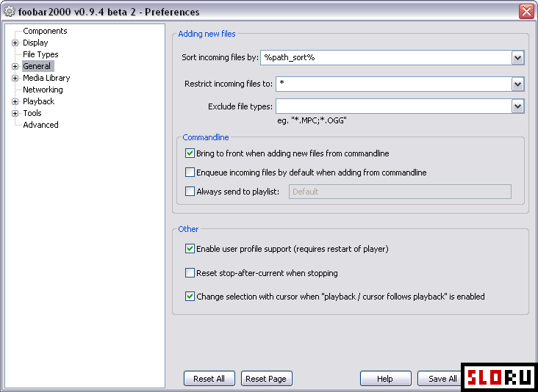Select the General page
538x392 pixels.
pyautogui.click(x=37, y=66)
